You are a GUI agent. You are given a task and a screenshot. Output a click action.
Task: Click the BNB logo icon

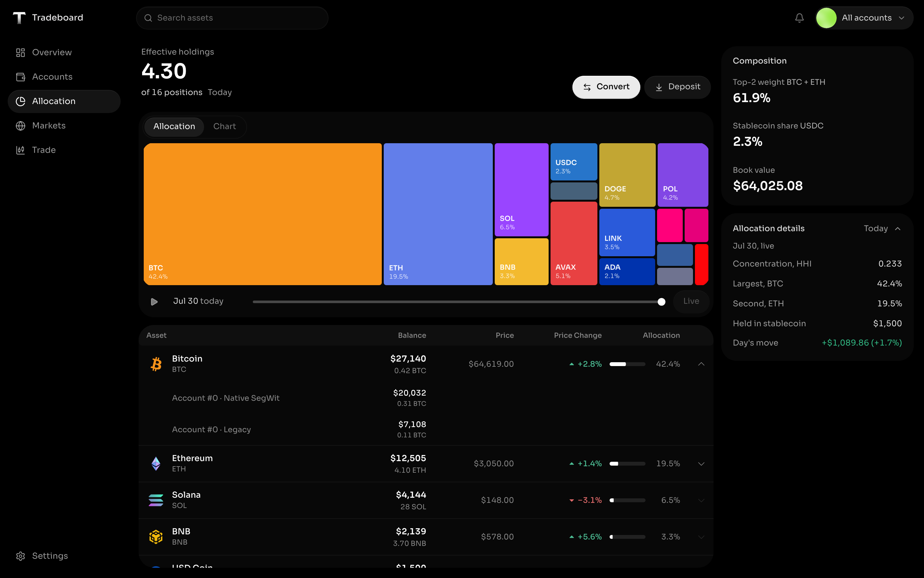[156, 537]
